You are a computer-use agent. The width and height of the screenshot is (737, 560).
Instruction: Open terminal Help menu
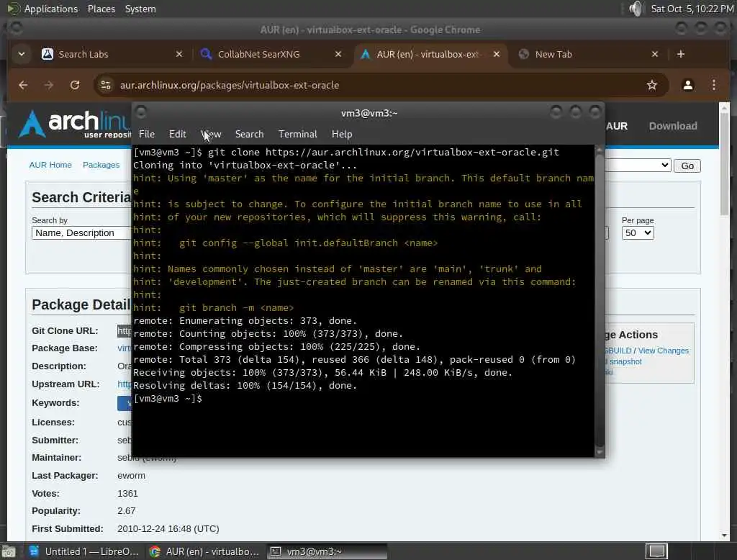[342, 134]
